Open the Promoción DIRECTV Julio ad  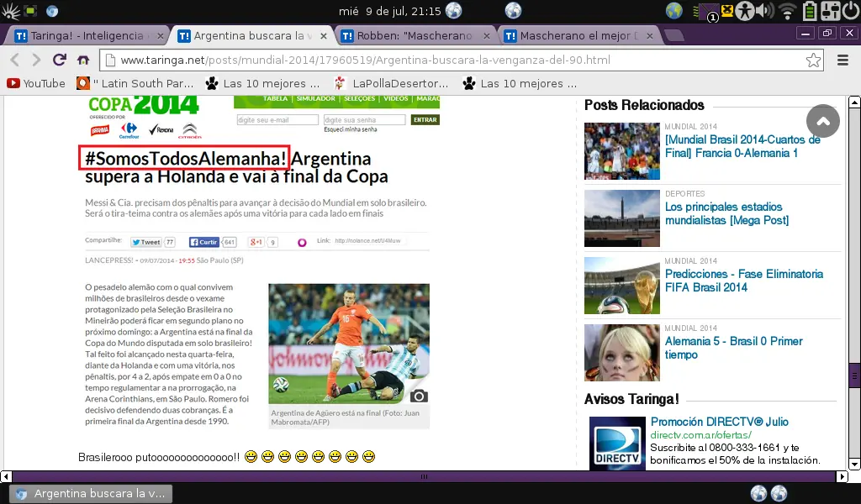pos(719,421)
